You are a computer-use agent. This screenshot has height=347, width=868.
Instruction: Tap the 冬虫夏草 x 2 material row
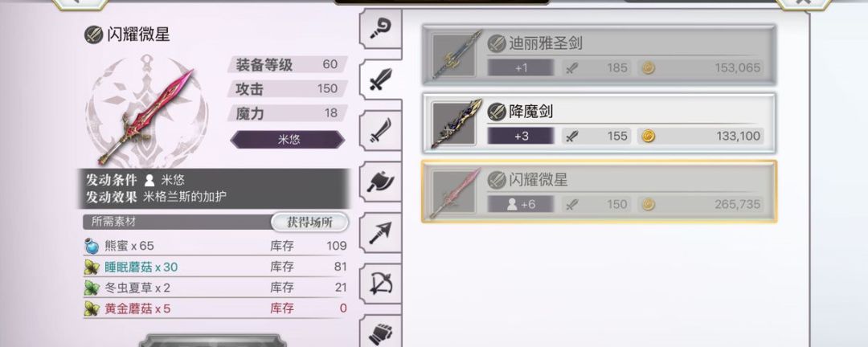[215, 288]
